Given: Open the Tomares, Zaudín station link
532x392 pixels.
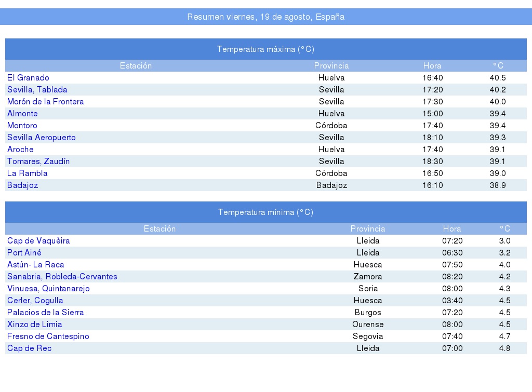Looking at the screenshot, I should (38, 161).
